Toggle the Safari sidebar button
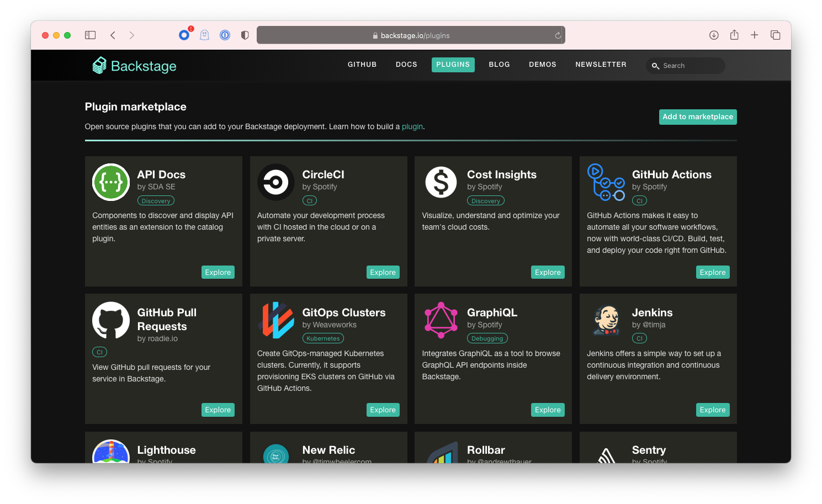This screenshot has width=822, height=504. click(x=91, y=35)
